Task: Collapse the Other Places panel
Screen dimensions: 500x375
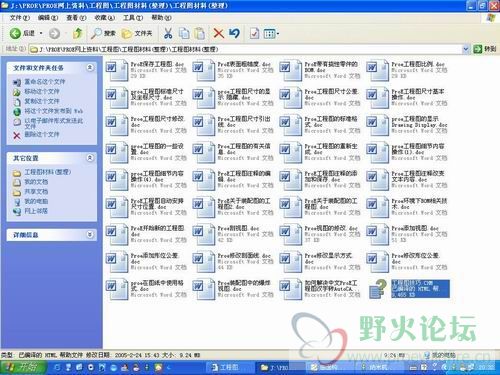Action: tap(90, 158)
